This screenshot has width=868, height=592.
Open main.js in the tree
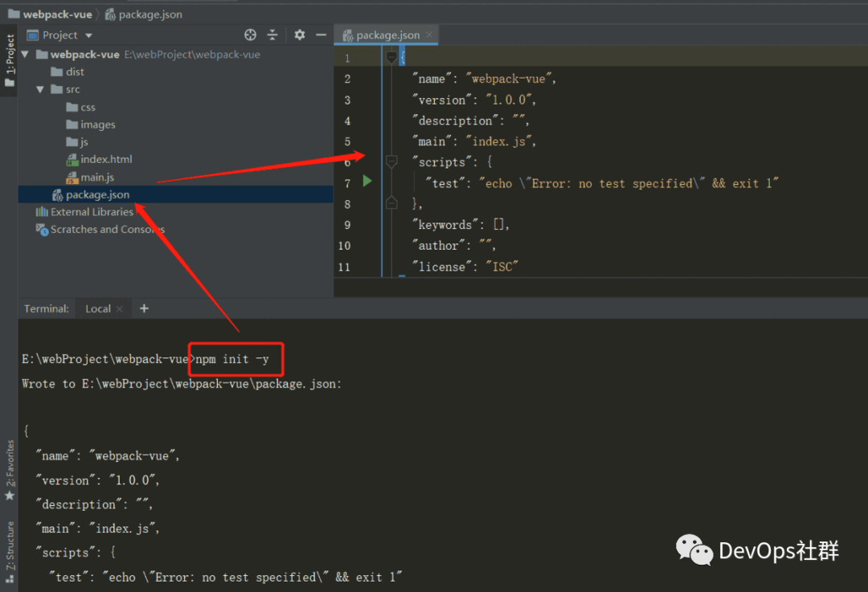tap(90, 177)
